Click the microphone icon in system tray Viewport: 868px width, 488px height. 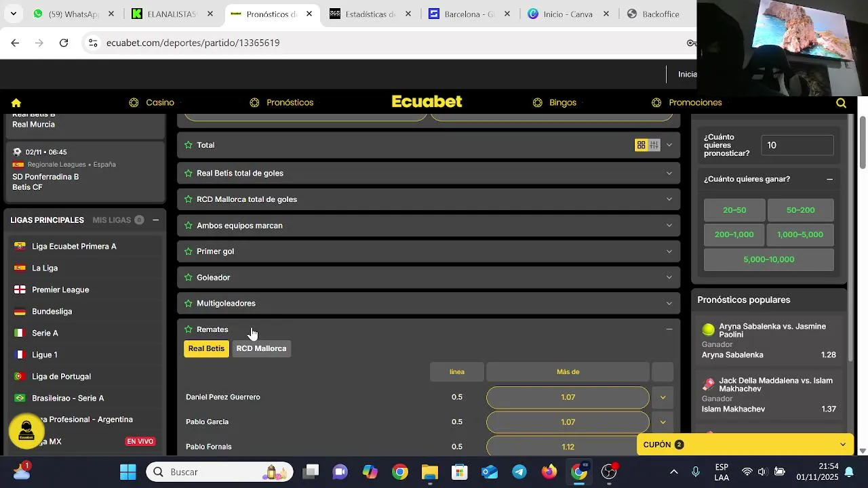[696, 472]
